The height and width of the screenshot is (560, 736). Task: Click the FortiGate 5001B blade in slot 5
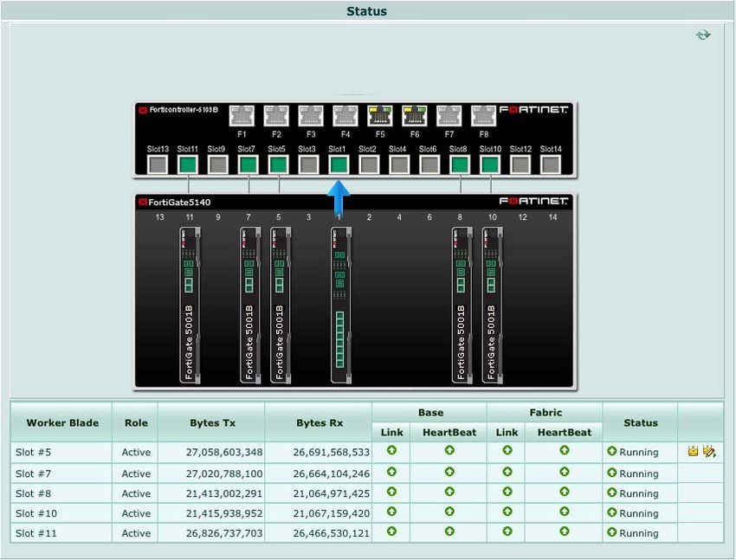(281, 305)
